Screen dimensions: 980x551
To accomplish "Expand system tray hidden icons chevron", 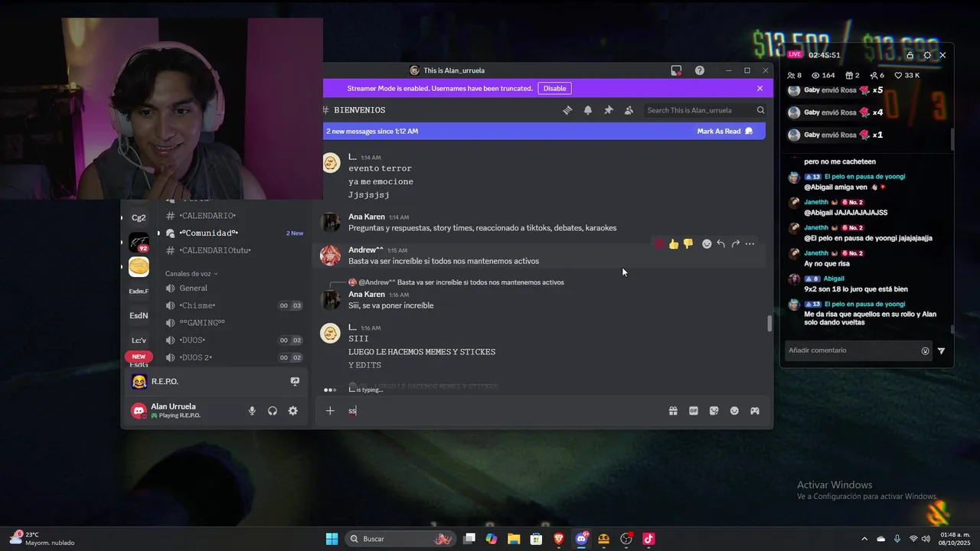I will click(865, 539).
